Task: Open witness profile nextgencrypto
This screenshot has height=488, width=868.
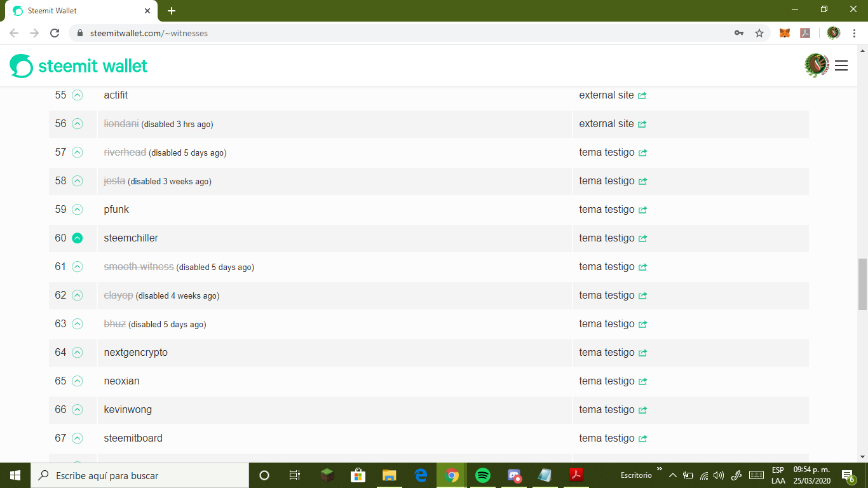Action: pos(135,353)
